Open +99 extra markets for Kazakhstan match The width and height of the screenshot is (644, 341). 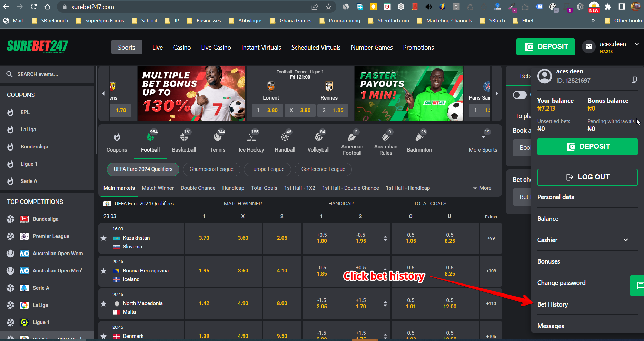[x=491, y=238]
